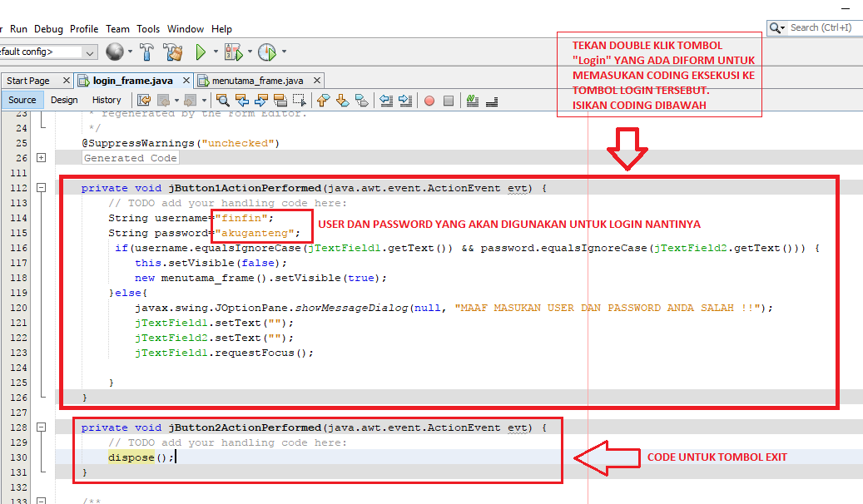Viewport: 863px width, 504px height.
Task: Click Previous Bookmark icon
Action: 323,100
